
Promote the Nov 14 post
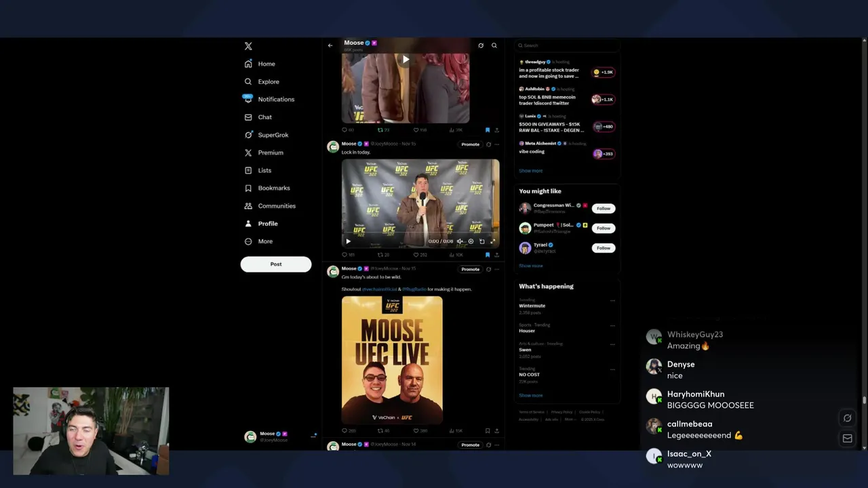point(471,445)
